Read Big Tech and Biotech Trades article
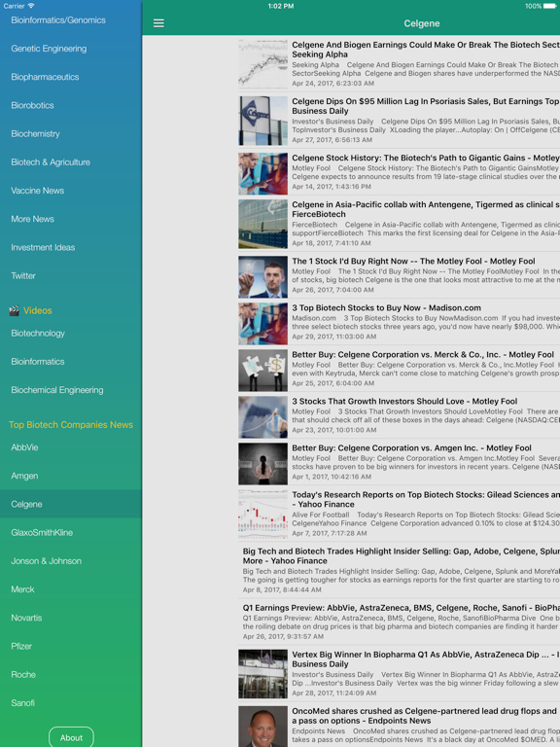The image size is (560, 747). pos(399,570)
